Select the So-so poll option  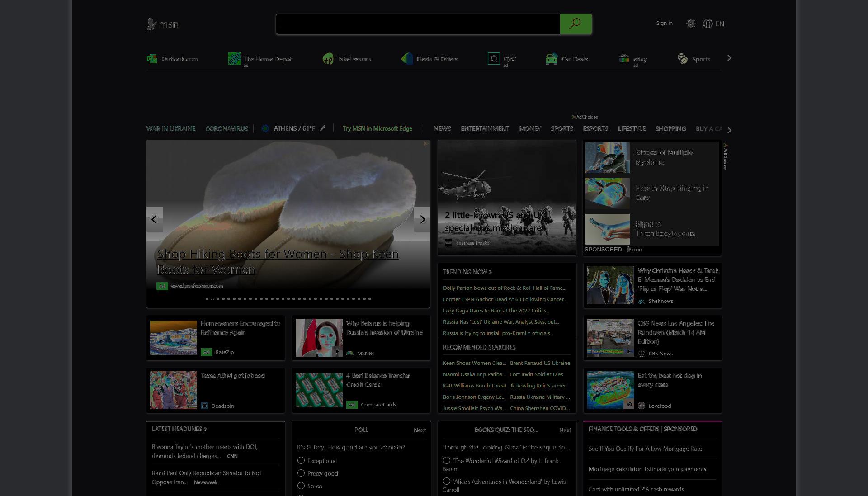[x=301, y=486]
